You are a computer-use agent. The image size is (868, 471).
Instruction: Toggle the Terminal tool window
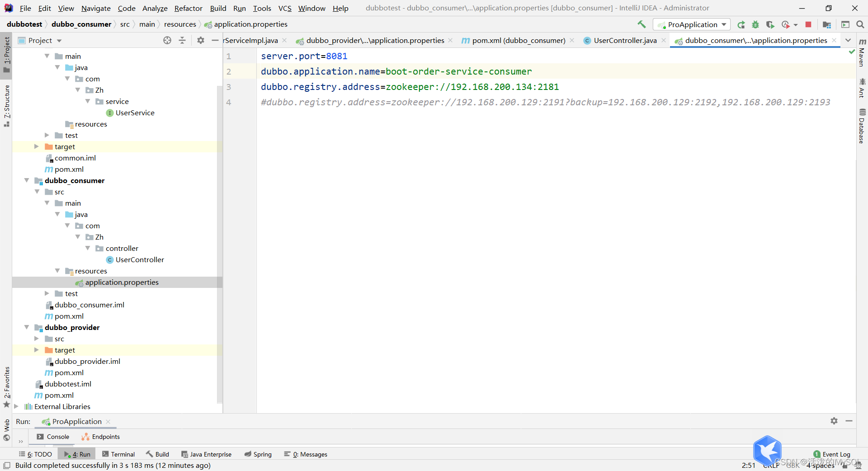point(118,454)
